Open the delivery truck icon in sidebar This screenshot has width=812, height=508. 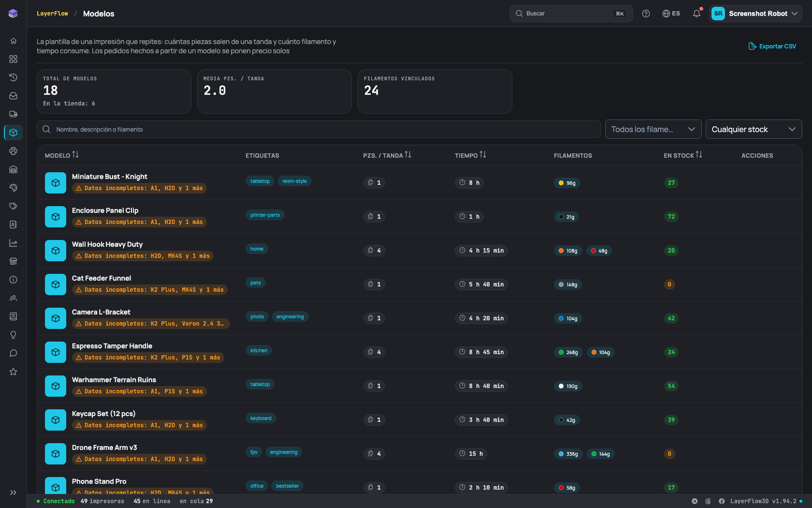pyautogui.click(x=13, y=114)
